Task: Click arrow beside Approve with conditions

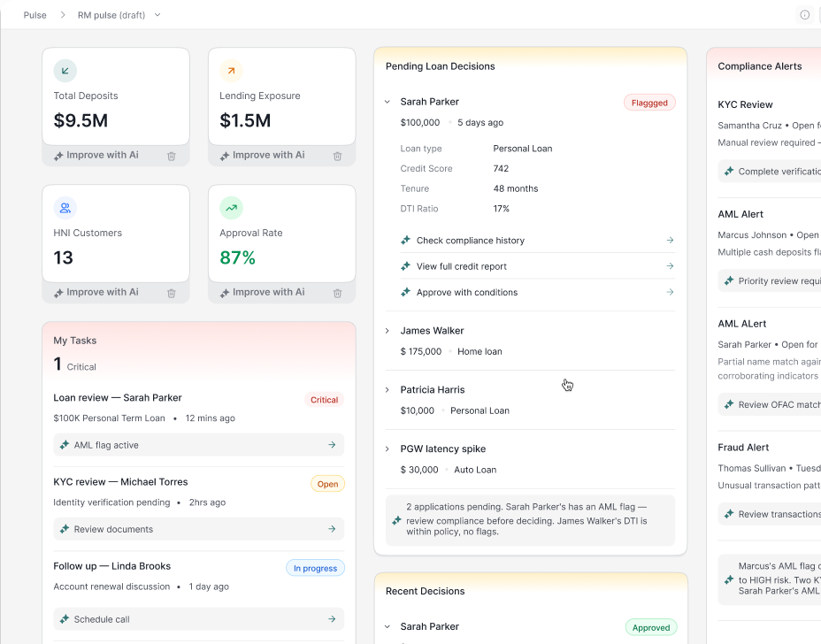Action: click(670, 292)
